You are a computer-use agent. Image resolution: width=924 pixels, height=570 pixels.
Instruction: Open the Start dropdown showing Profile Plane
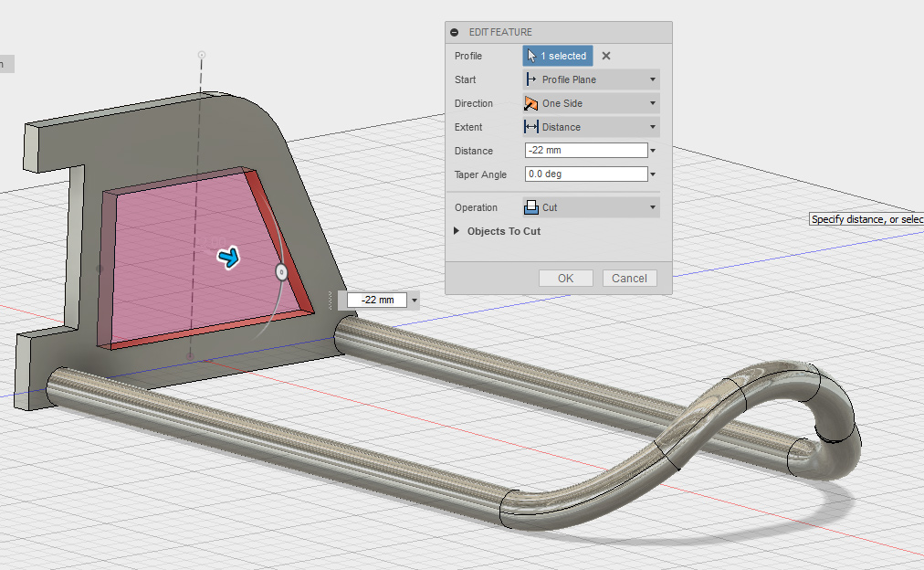[x=591, y=79]
